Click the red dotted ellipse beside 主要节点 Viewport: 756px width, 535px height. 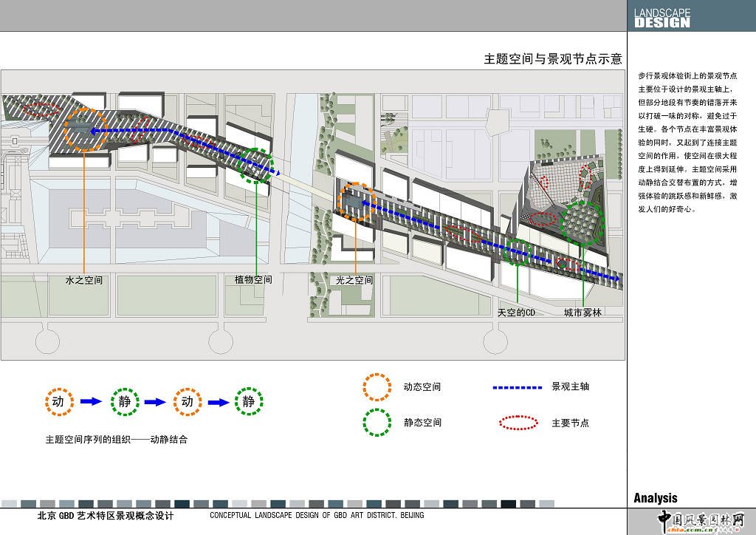click(x=519, y=423)
